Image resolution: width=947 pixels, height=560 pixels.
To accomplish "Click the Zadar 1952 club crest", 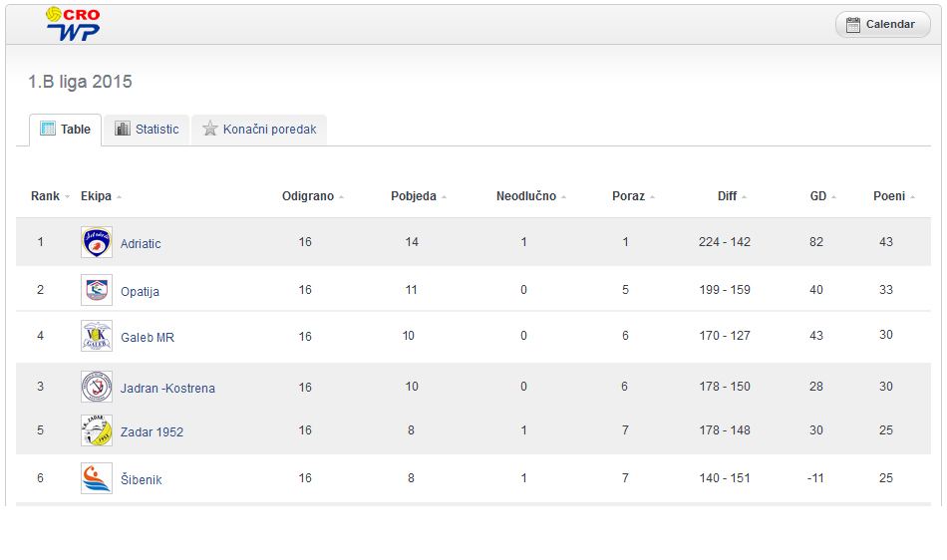I will [97, 430].
